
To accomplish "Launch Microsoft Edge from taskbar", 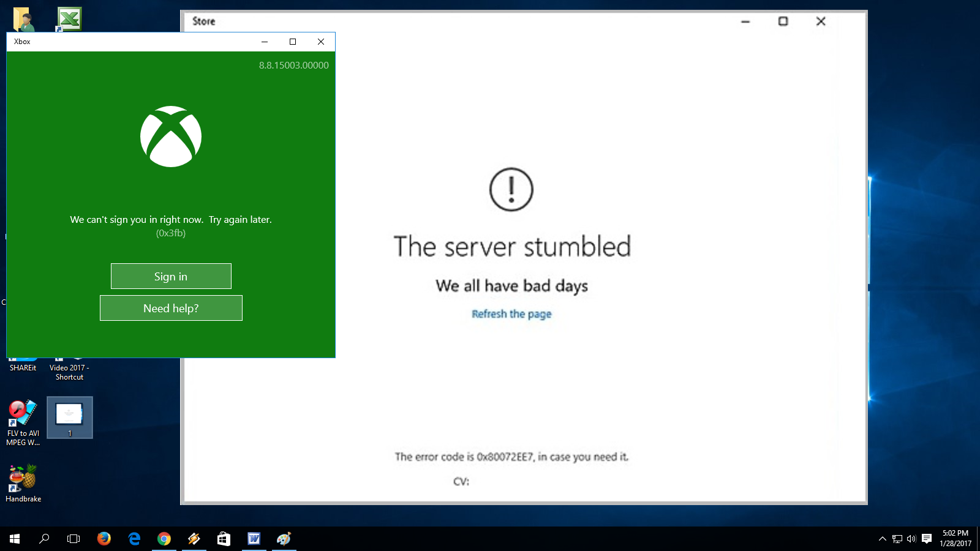I will point(134,539).
